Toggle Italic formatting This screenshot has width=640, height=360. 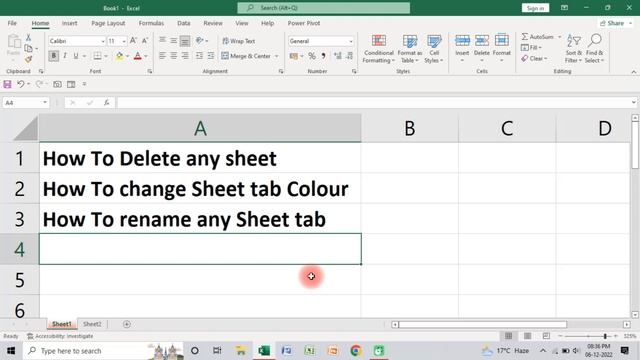65,56
